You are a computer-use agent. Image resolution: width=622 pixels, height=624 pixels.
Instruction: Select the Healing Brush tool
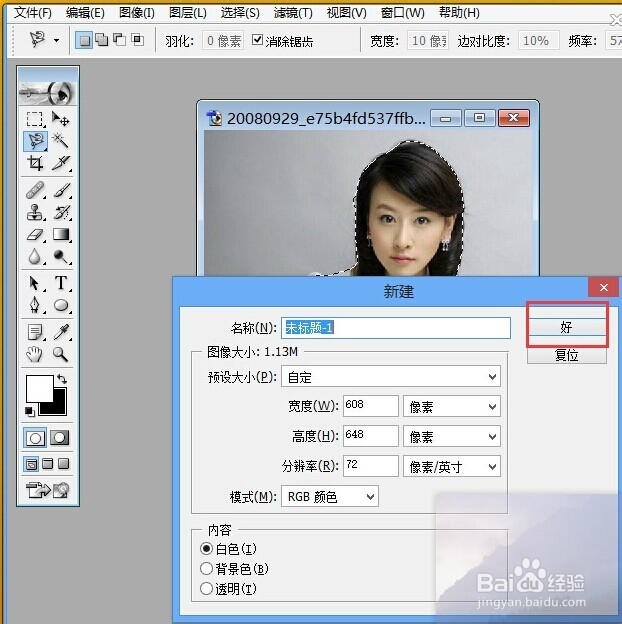[35, 190]
